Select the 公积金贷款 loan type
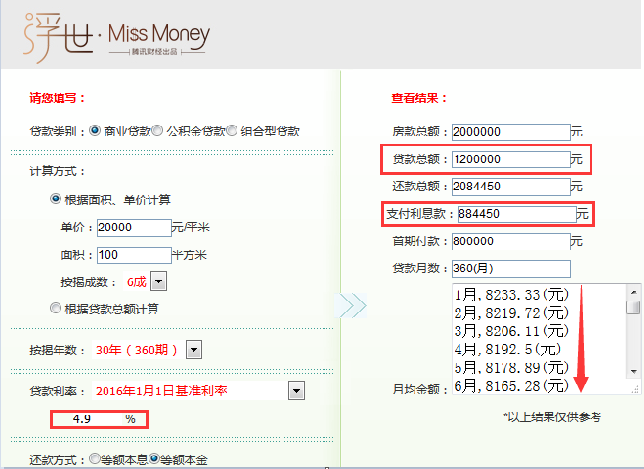The height and width of the screenshot is (469, 644). pyautogui.click(x=158, y=130)
